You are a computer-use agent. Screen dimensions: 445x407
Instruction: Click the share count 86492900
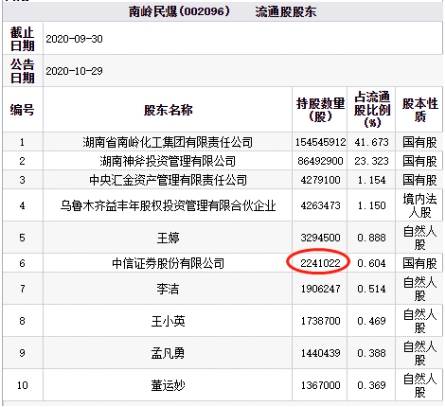tap(320, 161)
